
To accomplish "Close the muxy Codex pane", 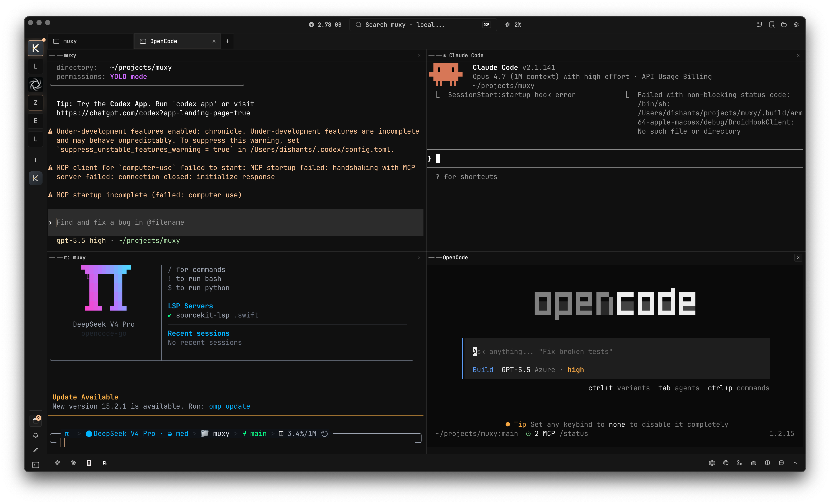I will click(x=419, y=56).
